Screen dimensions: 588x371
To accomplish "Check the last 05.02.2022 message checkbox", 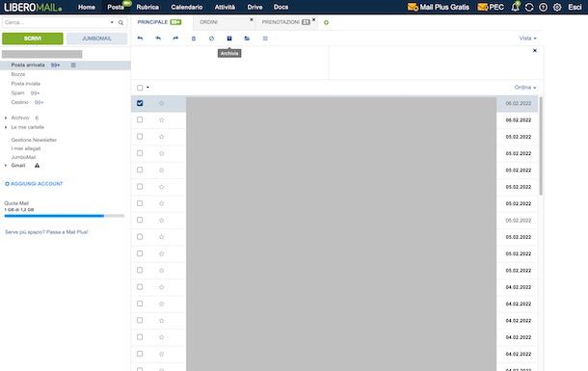I will tap(140, 270).
